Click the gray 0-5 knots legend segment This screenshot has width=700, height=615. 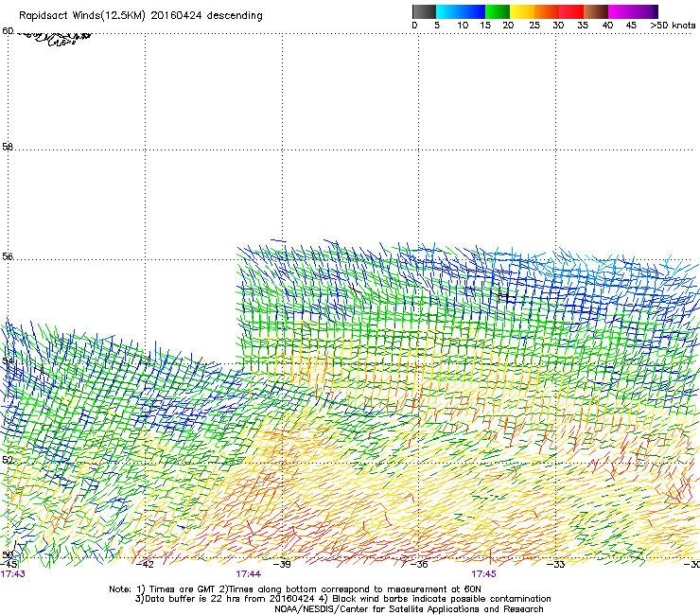tap(424, 11)
